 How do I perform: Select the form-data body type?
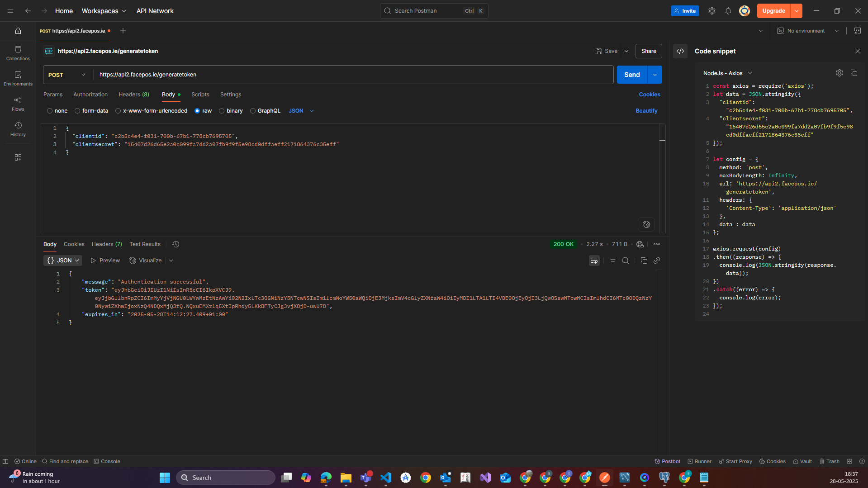tap(91, 111)
